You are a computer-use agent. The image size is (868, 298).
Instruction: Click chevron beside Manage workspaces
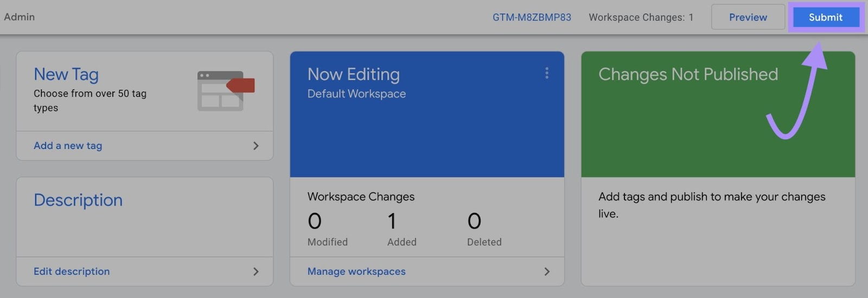547,271
